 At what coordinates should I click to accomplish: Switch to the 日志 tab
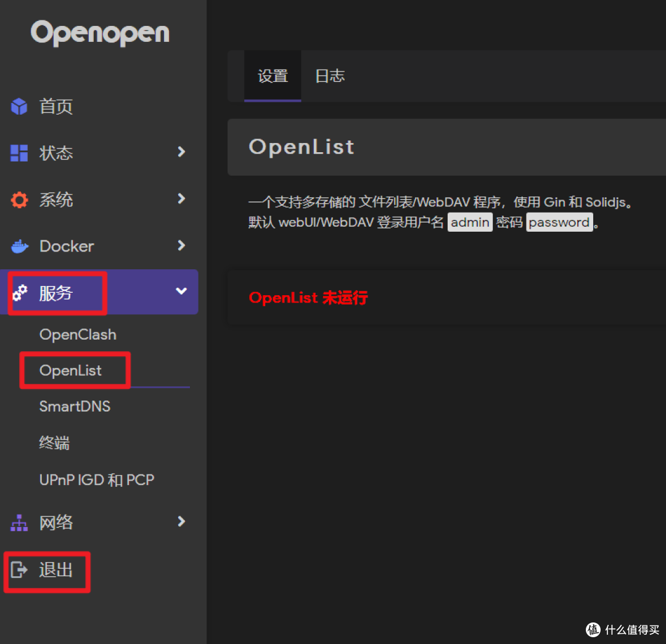pyautogui.click(x=329, y=76)
